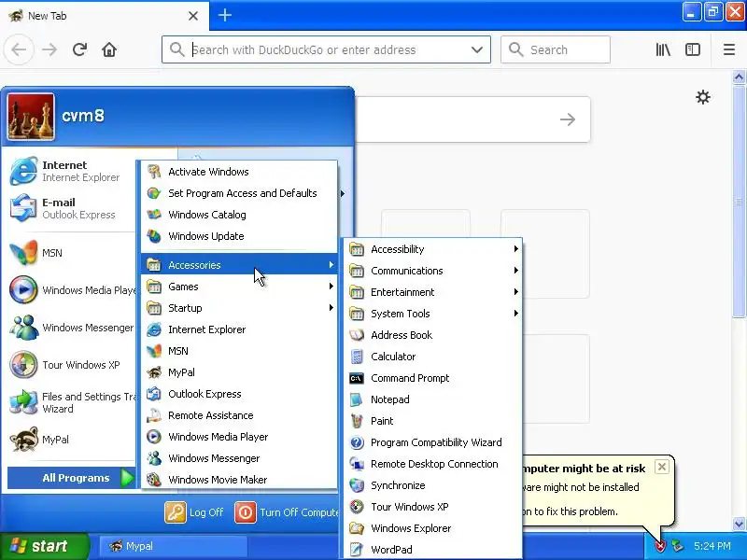Open Windows Media Player in recent programs
747x560 pixels.
click(x=71, y=290)
